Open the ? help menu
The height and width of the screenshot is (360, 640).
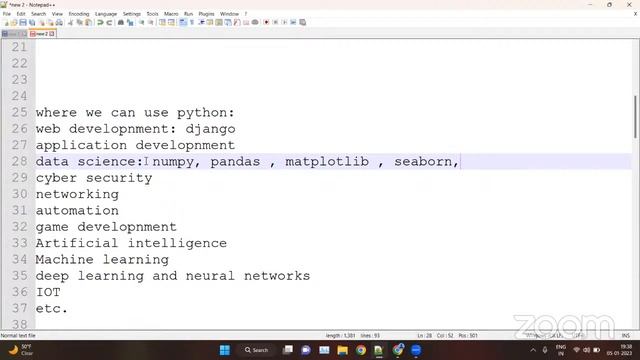pos(246,14)
